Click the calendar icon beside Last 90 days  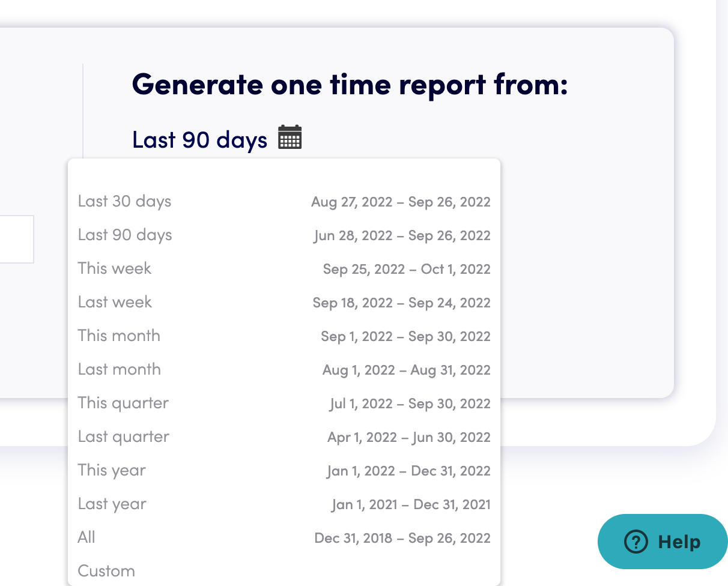(x=290, y=137)
